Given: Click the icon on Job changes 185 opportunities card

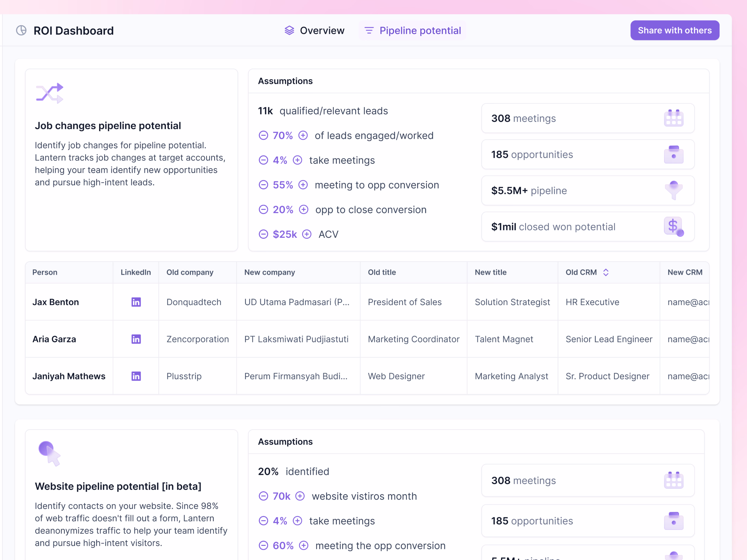Looking at the screenshot, I should [x=673, y=154].
